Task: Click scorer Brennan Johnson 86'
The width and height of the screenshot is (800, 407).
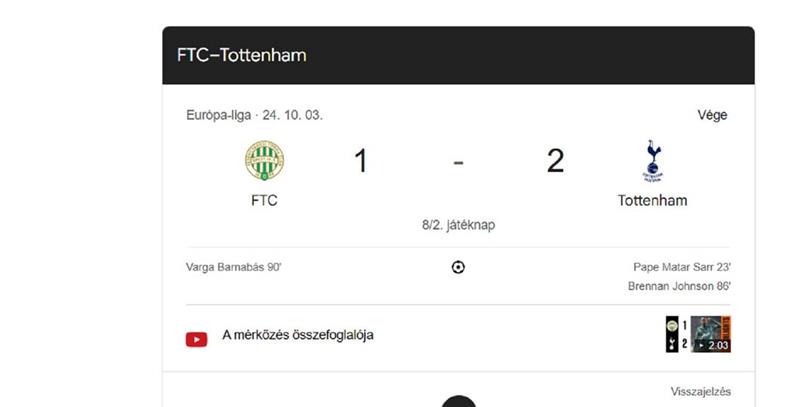Action: tap(679, 286)
